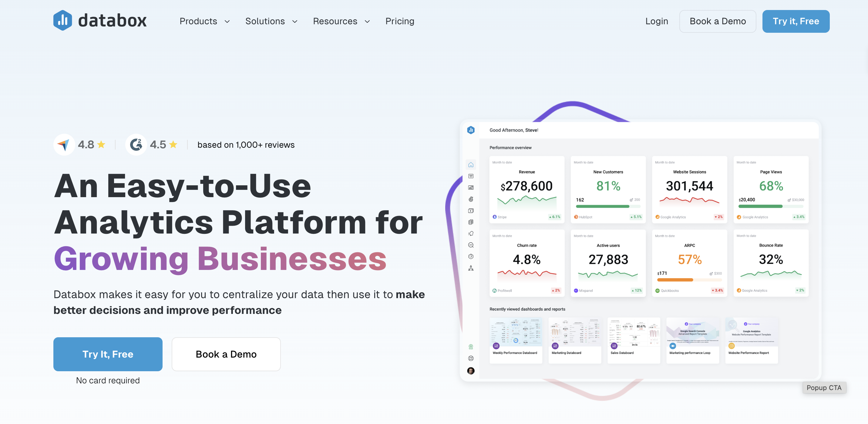
Task: Open the Website Performance Report thumbnail
Action: pos(752,340)
